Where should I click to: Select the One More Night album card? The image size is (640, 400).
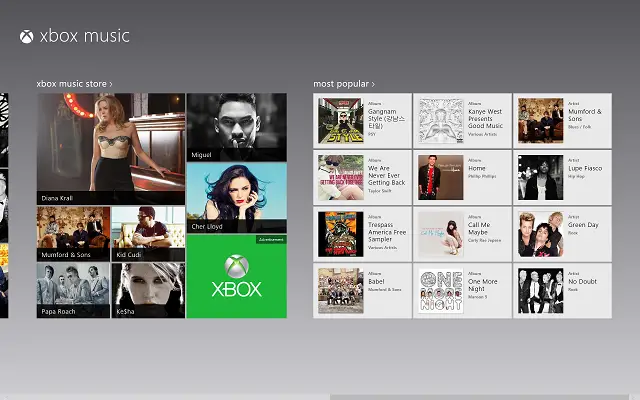(x=462, y=291)
